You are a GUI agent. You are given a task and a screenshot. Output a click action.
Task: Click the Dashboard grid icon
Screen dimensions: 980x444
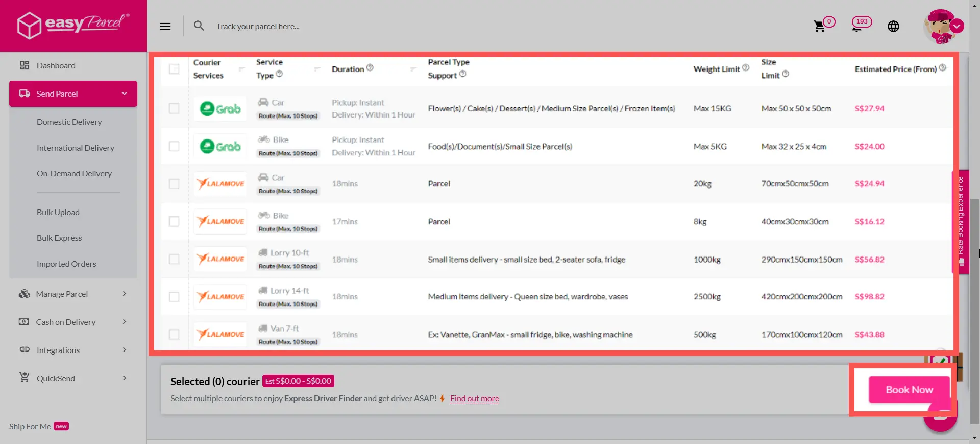24,65
